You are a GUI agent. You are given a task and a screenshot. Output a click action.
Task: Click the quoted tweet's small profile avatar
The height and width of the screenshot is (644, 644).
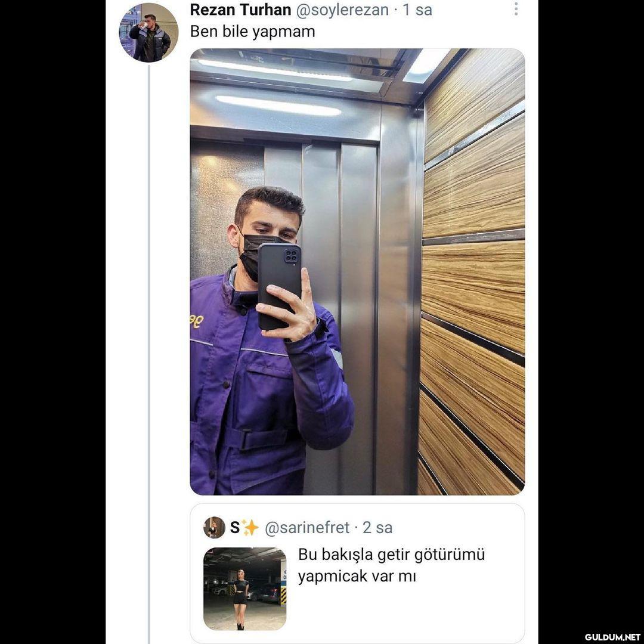214,527
